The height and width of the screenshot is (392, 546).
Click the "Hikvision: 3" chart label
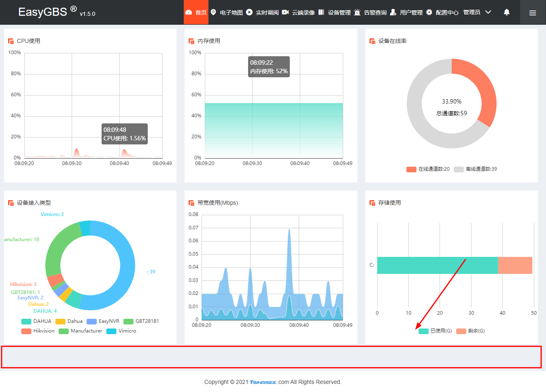(x=23, y=284)
